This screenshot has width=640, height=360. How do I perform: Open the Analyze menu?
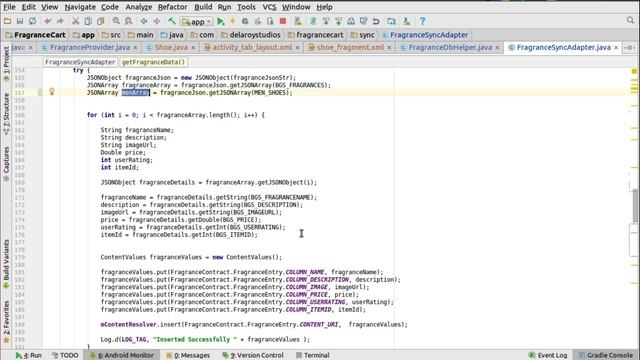[x=138, y=7]
